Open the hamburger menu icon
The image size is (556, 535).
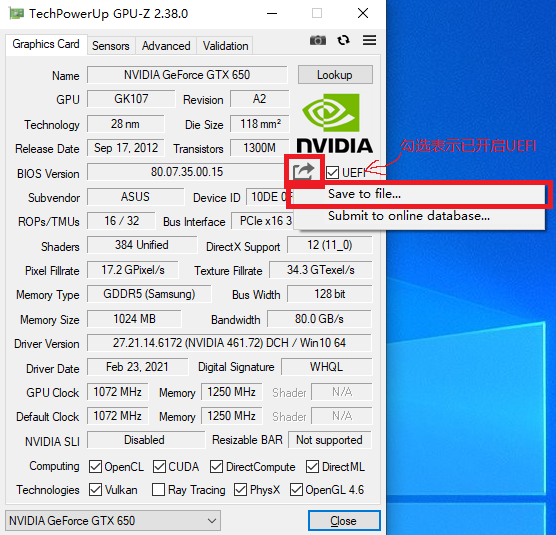[x=369, y=40]
